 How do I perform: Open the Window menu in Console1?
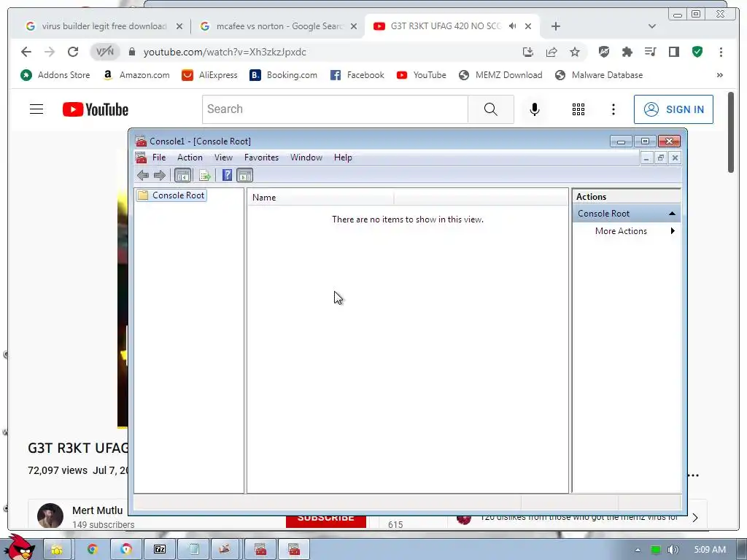(306, 157)
